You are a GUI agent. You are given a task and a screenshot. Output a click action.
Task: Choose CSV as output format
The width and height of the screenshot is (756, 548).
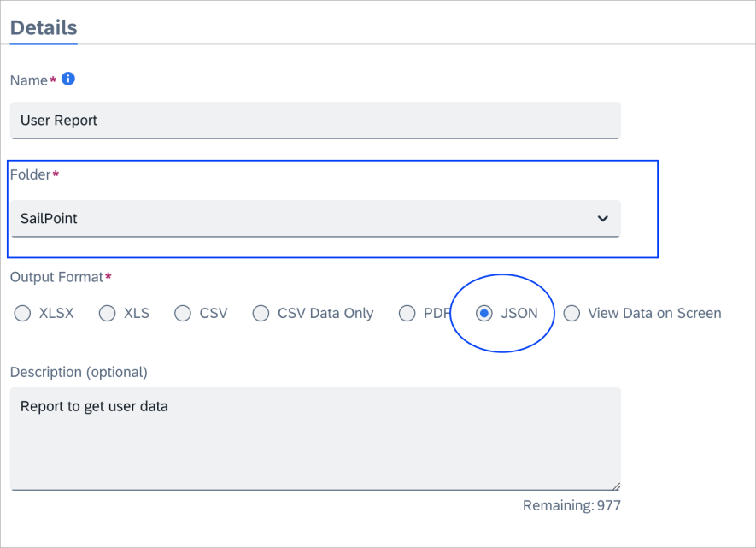click(183, 313)
